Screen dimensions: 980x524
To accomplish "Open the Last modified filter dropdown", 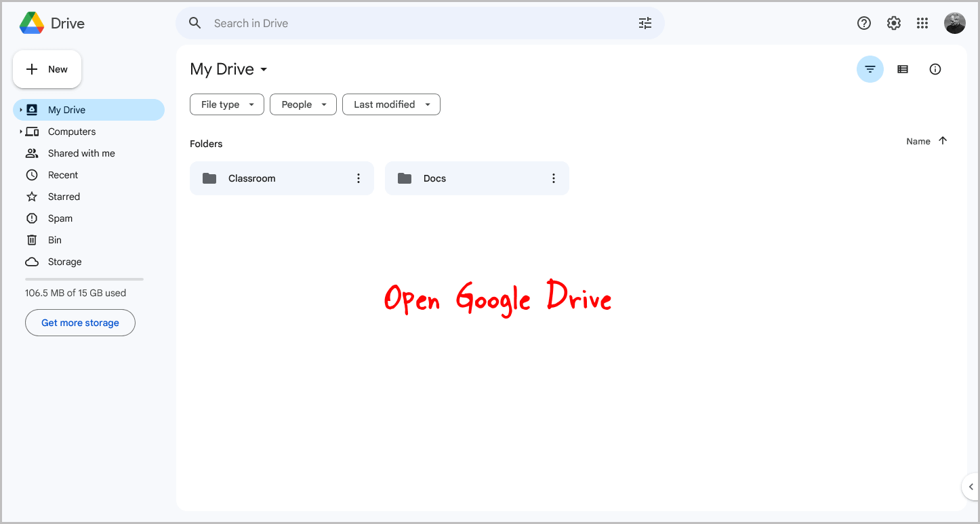I will click(391, 104).
